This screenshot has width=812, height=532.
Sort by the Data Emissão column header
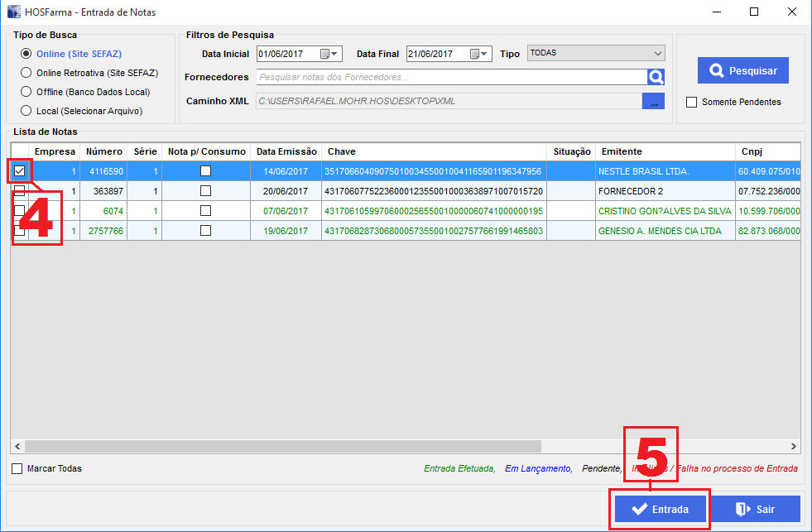[286, 151]
